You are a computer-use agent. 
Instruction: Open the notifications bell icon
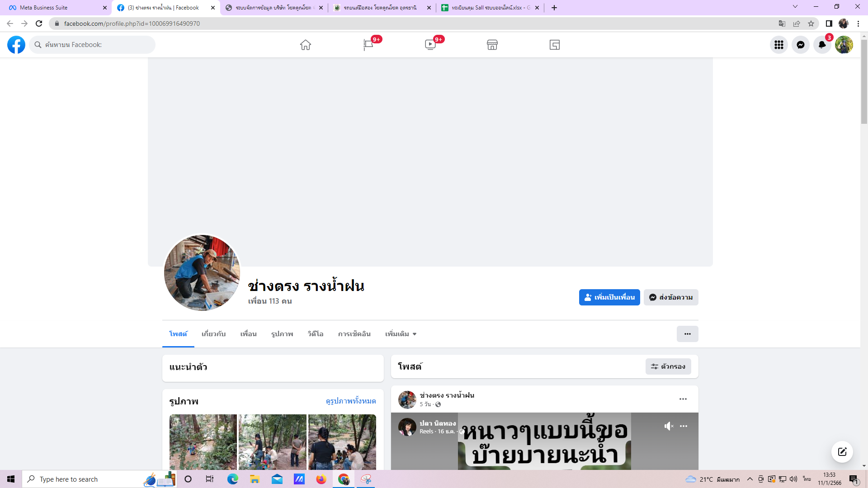(x=822, y=45)
